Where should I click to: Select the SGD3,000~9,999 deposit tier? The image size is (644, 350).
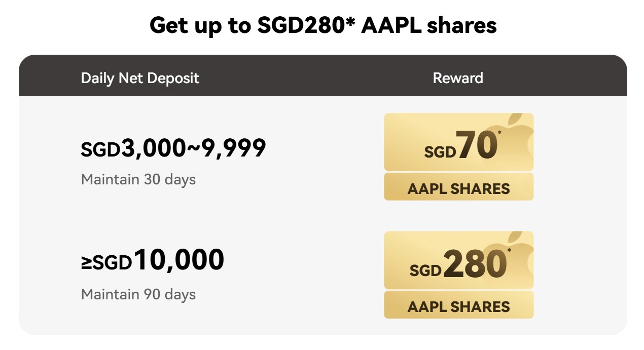(173, 148)
